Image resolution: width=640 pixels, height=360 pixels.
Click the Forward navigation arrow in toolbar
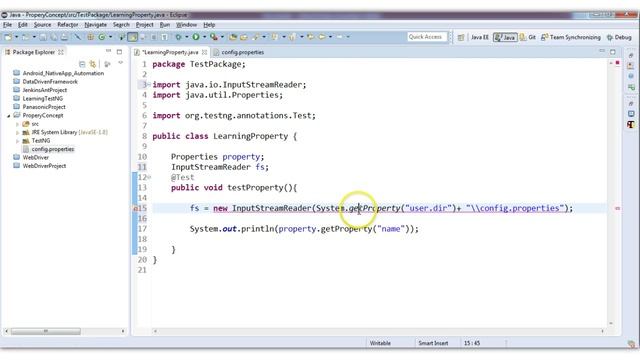322,37
